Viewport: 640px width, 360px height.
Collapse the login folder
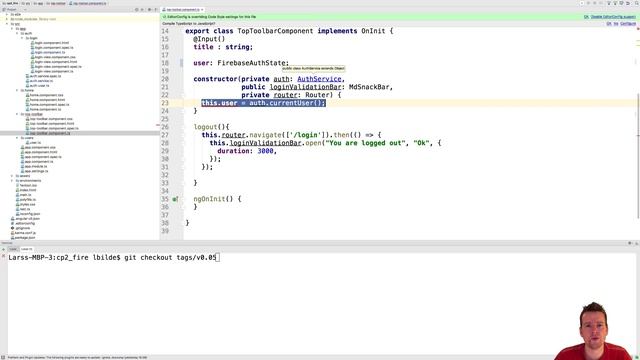click(x=22, y=38)
